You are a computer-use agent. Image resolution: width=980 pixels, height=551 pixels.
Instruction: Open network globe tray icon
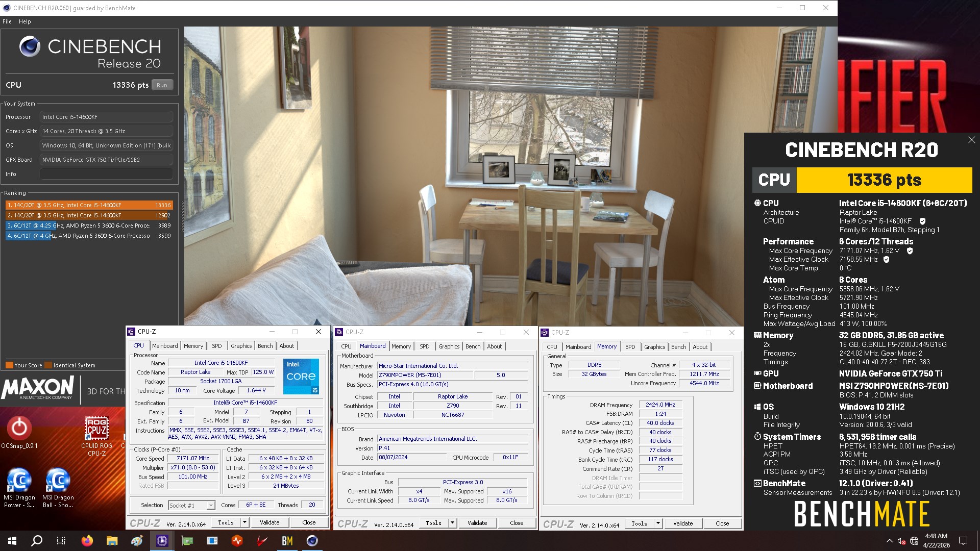coord(914,541)
